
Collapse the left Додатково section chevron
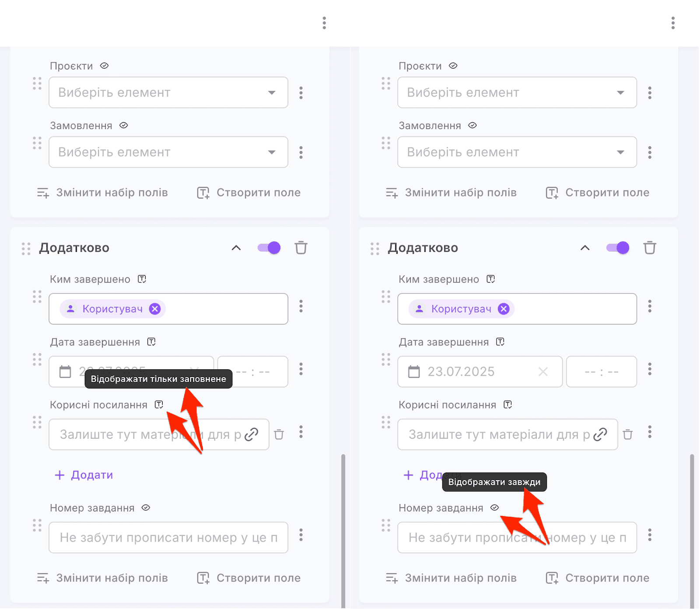[236, 248]
